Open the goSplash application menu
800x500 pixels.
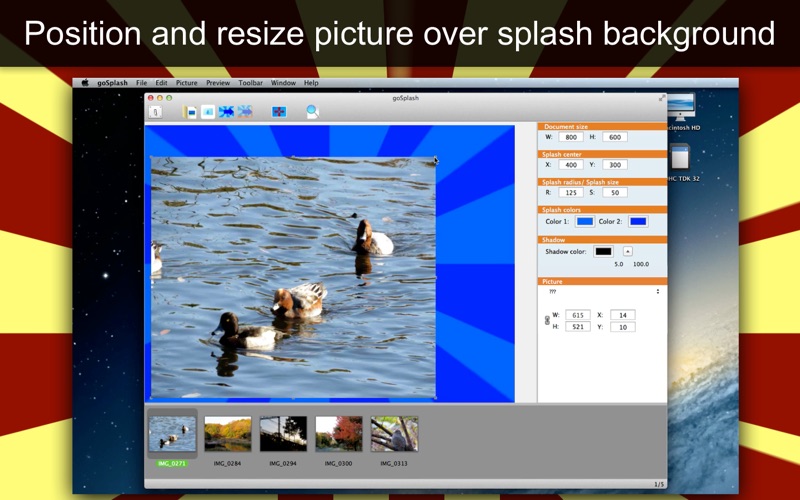coord(112,83)
